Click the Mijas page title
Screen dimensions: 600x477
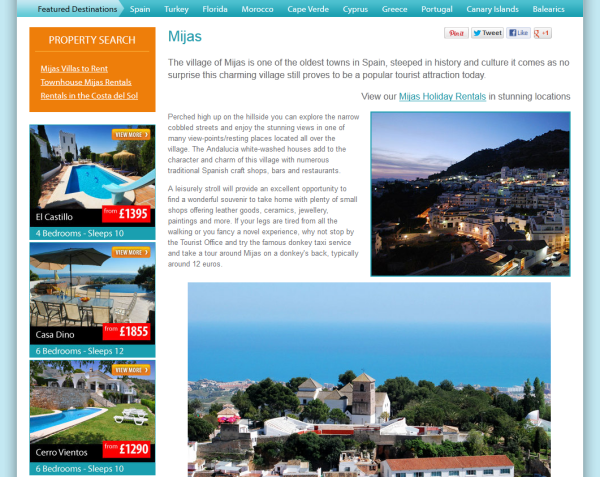click(x=185, y=36)
